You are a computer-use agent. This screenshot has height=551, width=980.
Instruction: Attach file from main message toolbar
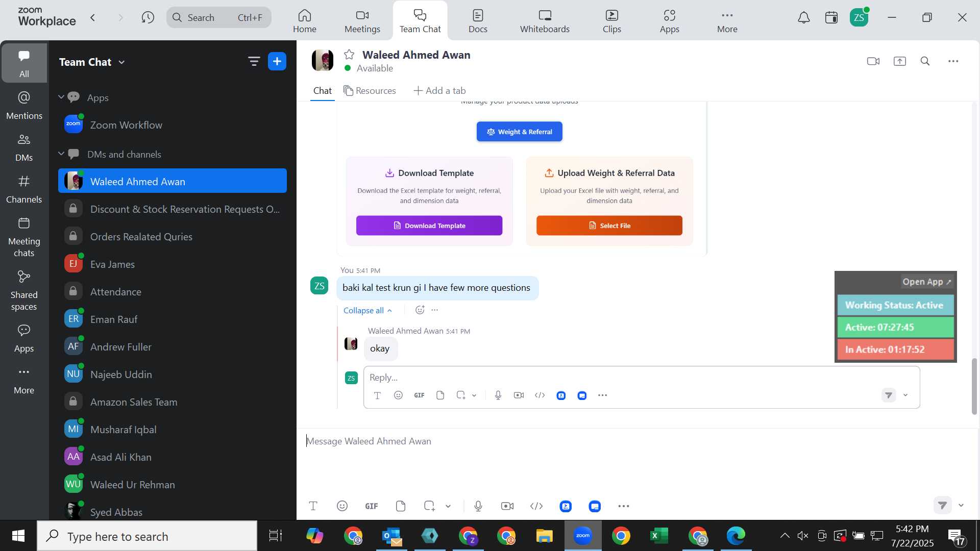(x=401, y=506)
